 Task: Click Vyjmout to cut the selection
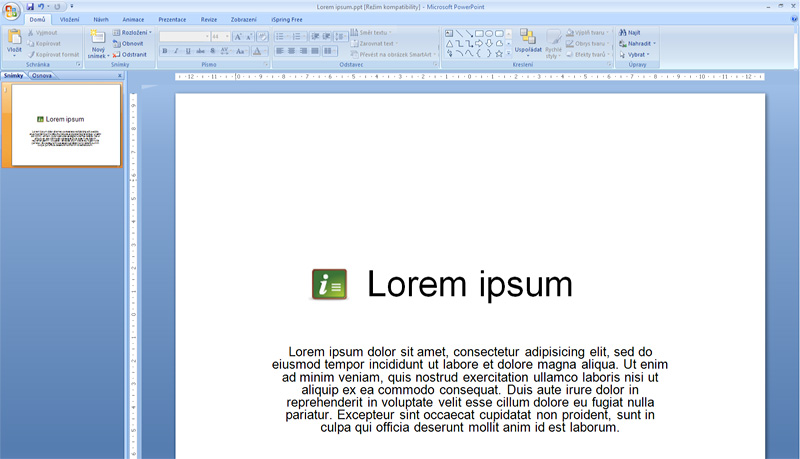[42, 33]
